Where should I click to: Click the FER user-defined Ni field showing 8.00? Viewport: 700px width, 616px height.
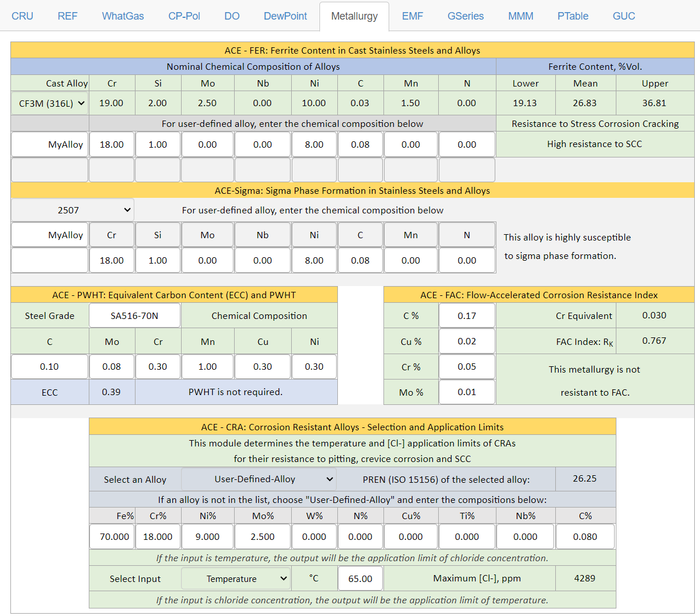click(x=314, y=145)
